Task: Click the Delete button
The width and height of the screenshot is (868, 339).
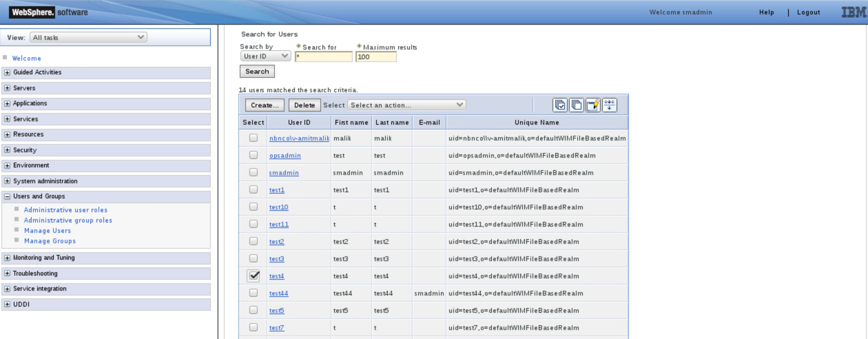Action: click(304, 105)
